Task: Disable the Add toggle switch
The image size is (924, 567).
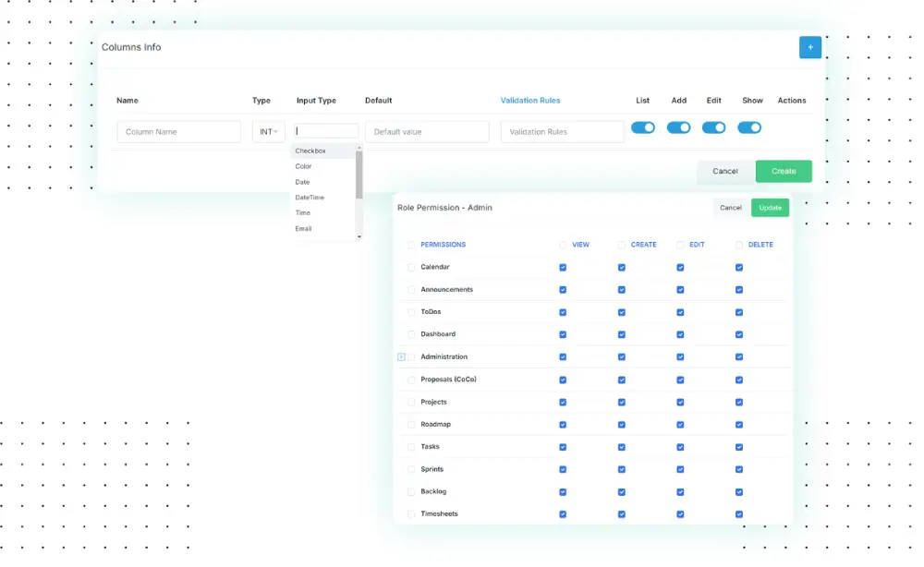Action: click(x=678, y=127)
